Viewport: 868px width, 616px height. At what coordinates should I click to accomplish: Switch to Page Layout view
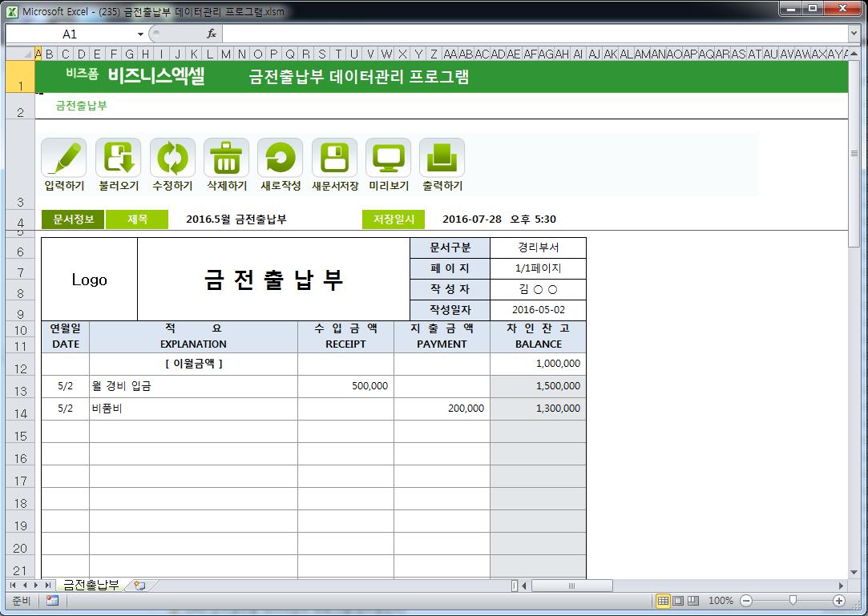point(678,601)
